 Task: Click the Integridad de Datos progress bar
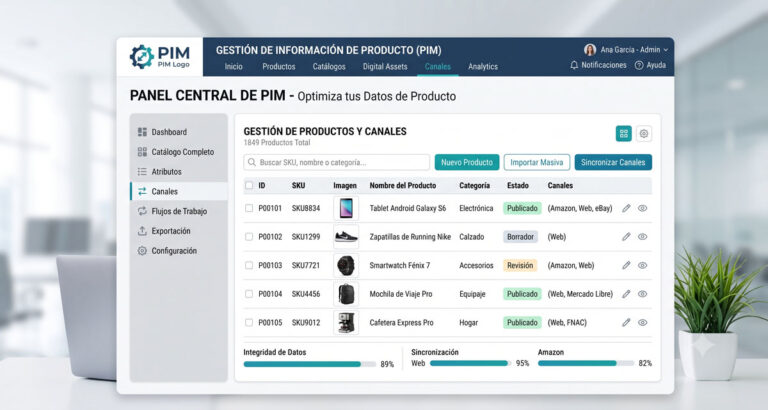pyautogui.click(x=310, y=364)
